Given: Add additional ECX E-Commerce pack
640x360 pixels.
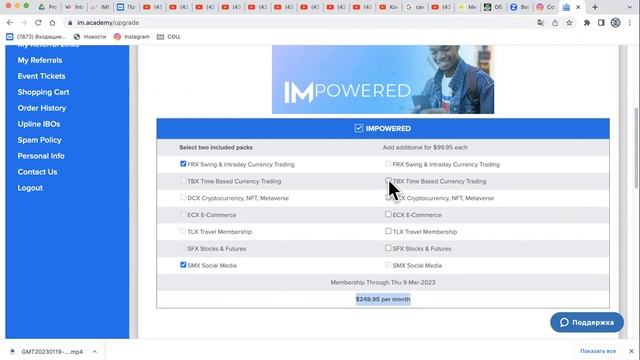Looking at the screenshot, I should coord(388,214).
